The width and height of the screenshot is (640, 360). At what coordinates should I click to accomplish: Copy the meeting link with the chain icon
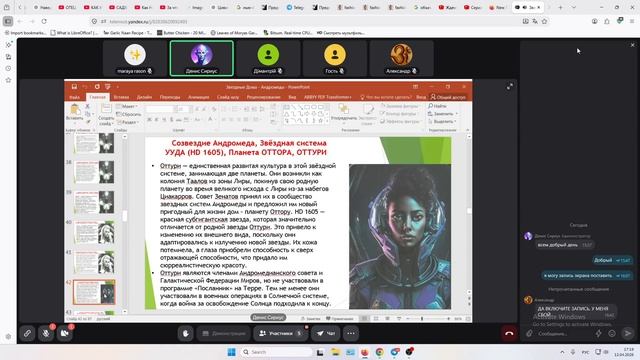(x=27, y=333)
